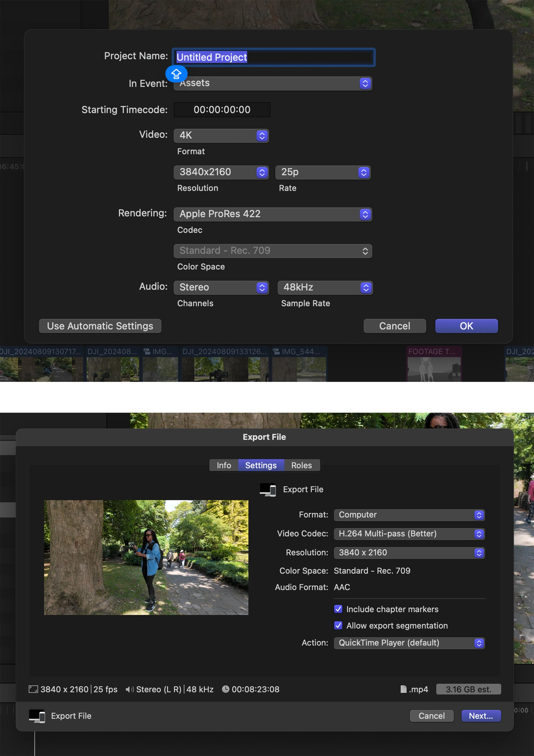This screenshot has width=534, height=756.
Task: Click the Export File device icon in footer
Action: tap(37, 716)
